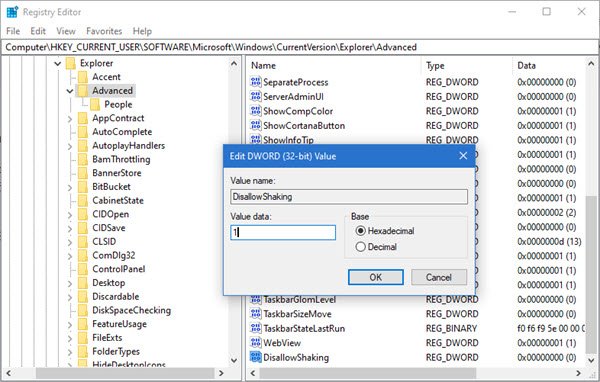
Task: Click the Registry Editor app icon in title bar
Action: [x=12, y=12]
